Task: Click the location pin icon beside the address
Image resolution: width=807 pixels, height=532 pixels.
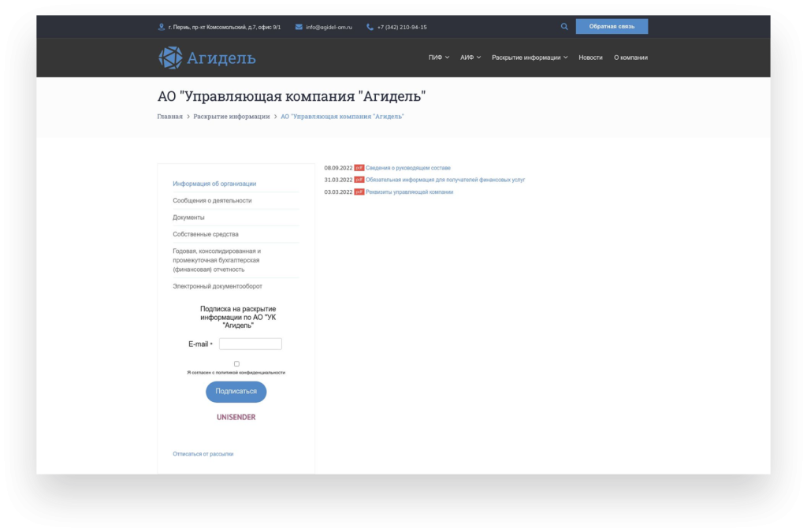Action: click(x=160, y=26)
